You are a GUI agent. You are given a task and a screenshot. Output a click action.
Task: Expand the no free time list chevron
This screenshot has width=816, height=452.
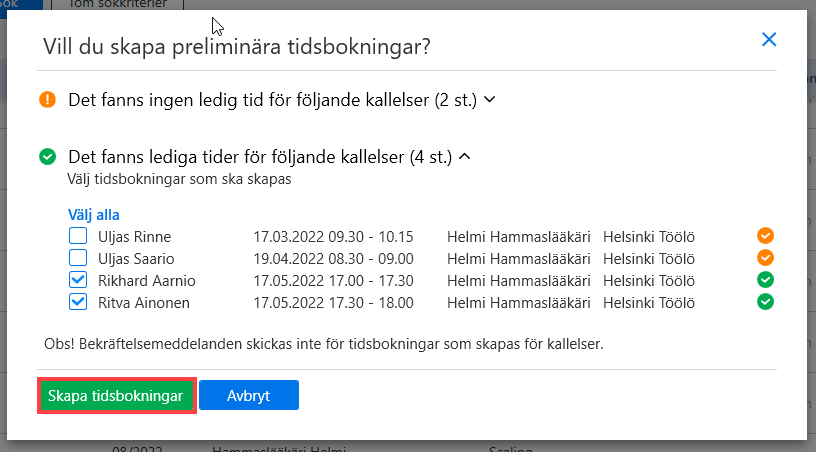tap(489, 99)
